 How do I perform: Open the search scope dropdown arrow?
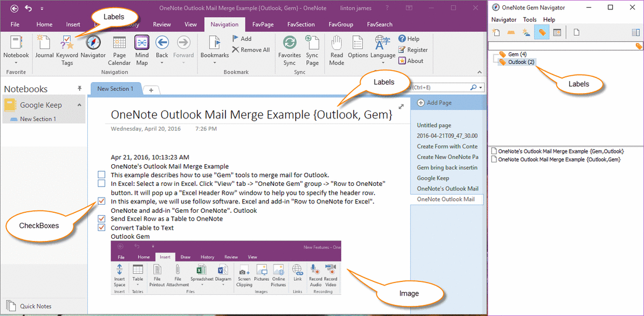coord(481,87)
